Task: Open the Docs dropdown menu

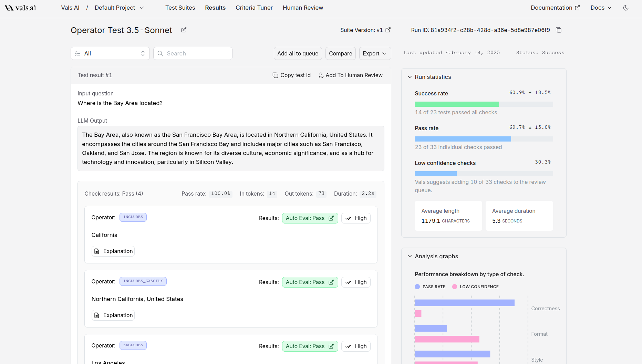Action: pos(601,8)
